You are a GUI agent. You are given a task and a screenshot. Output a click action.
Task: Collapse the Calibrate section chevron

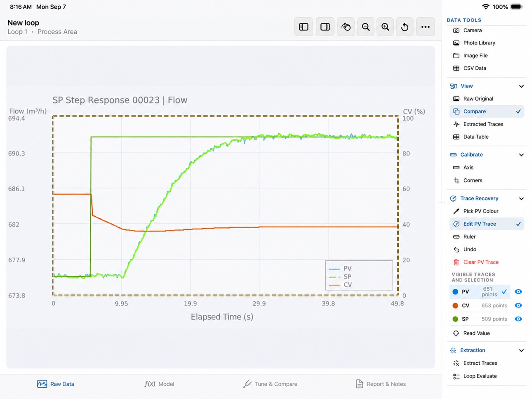(521, 155)
